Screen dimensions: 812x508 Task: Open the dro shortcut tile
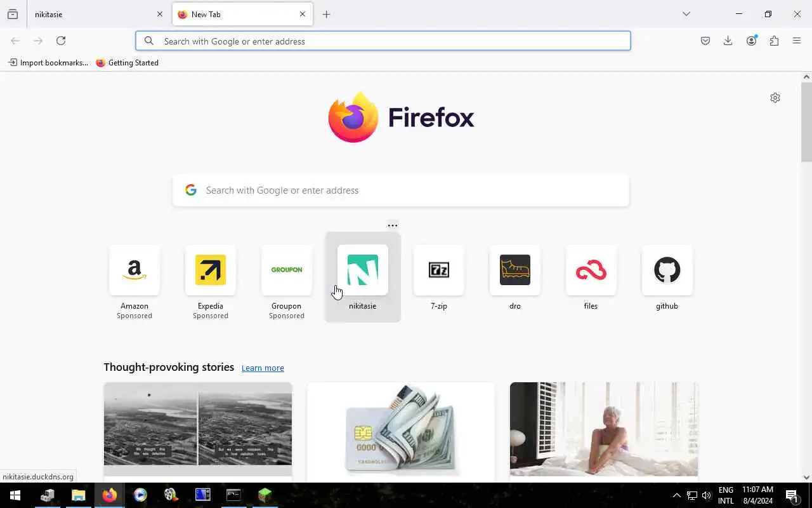tap(515, 277)
